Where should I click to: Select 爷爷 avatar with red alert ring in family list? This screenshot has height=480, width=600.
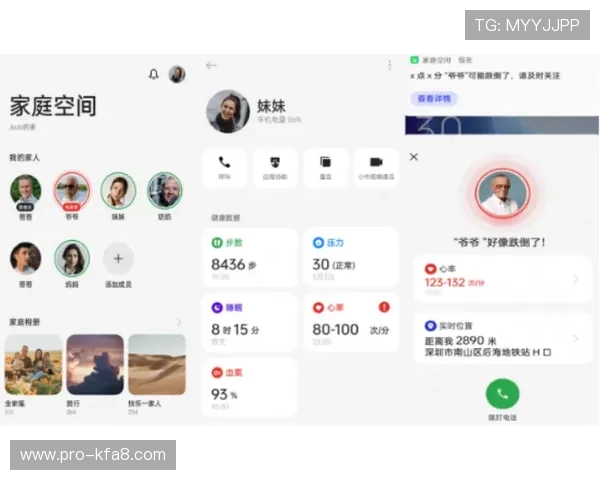pos(72,191)
